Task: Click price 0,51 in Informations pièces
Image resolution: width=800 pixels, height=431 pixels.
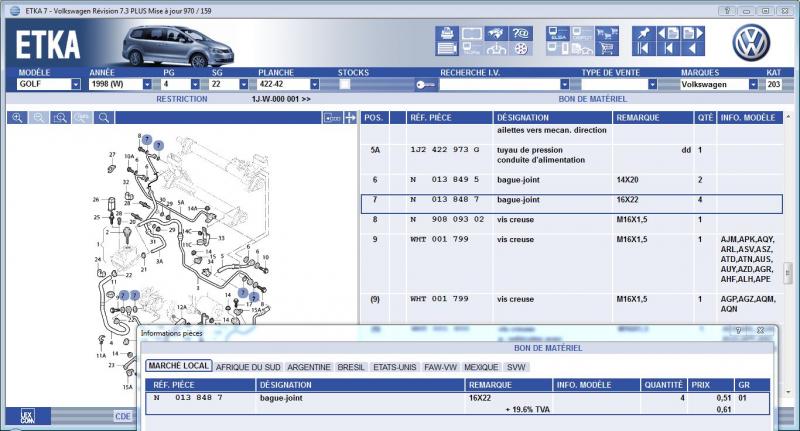Action: (723, 398)
